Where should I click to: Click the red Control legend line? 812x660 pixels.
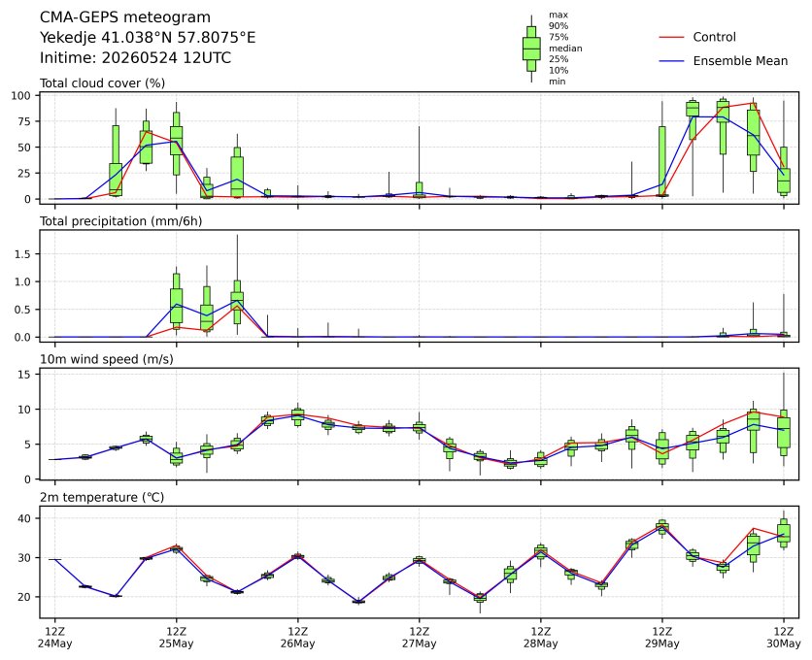[671, 37]
